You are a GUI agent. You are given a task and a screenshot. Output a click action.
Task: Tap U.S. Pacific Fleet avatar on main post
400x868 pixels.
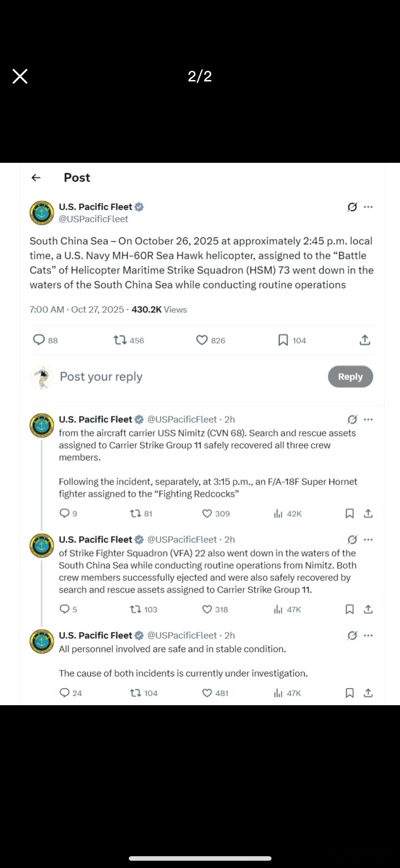(42, 213)
